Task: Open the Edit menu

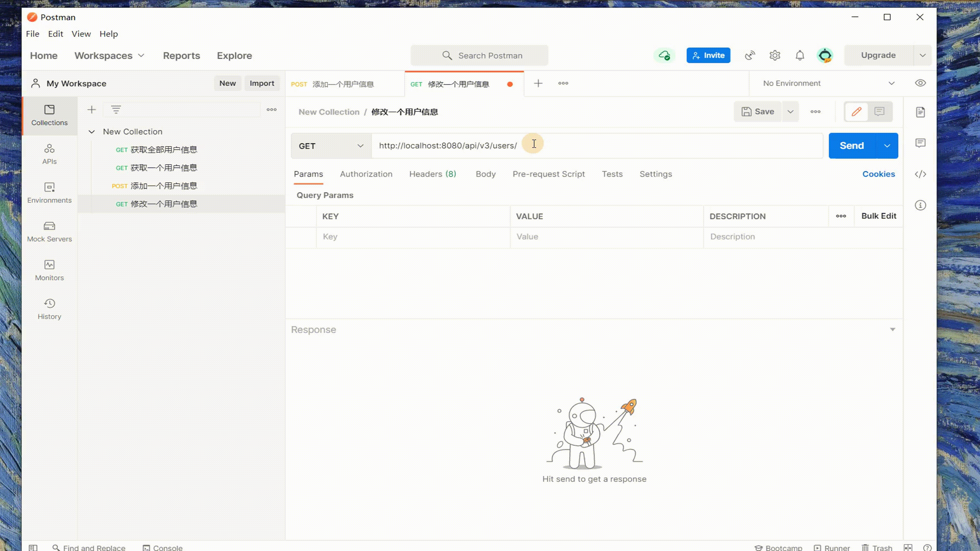Action: coord(56,34)
